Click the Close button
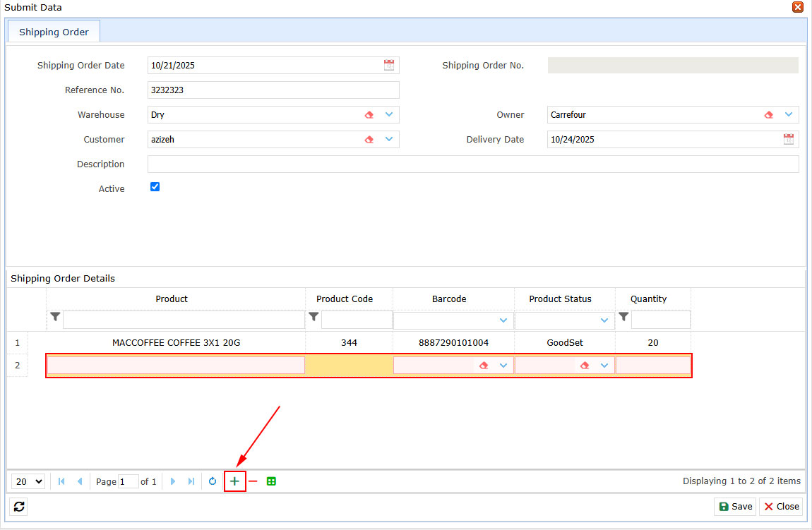812x530 pixels. (x=781, y=507)
